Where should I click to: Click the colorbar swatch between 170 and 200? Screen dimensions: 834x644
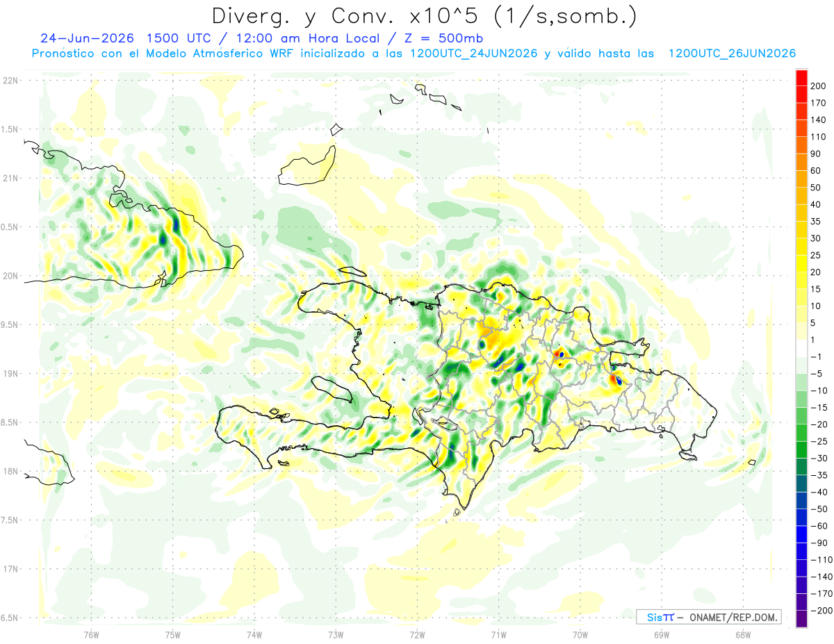pos(801,94)
